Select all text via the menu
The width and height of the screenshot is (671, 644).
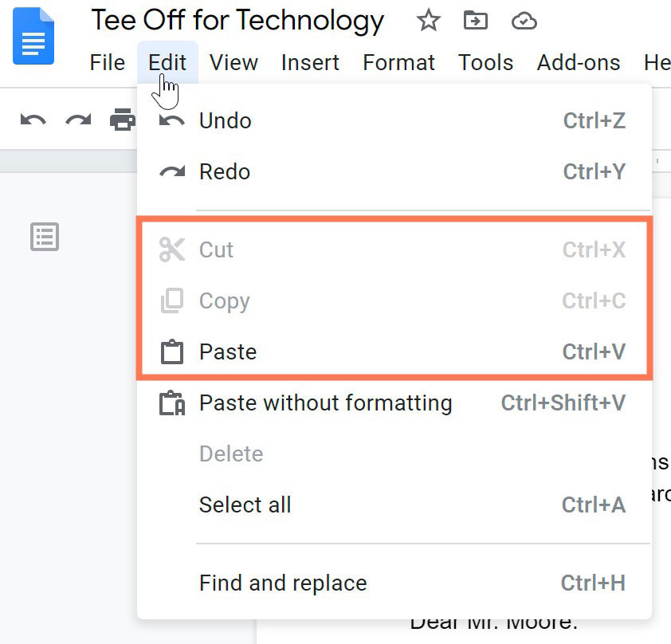pyautogui.click(x=245, y=505)
